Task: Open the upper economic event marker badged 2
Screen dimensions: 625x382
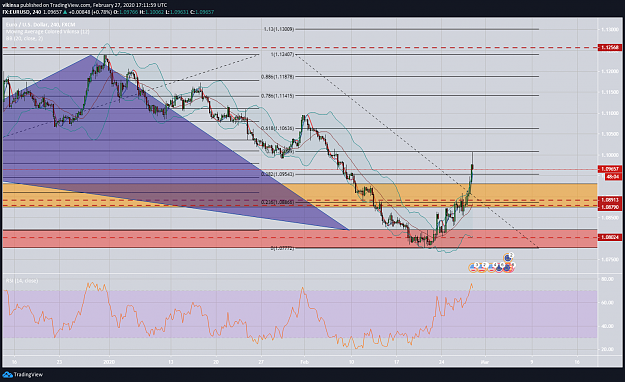Action: pyautogui.click(x=508, y=258)
